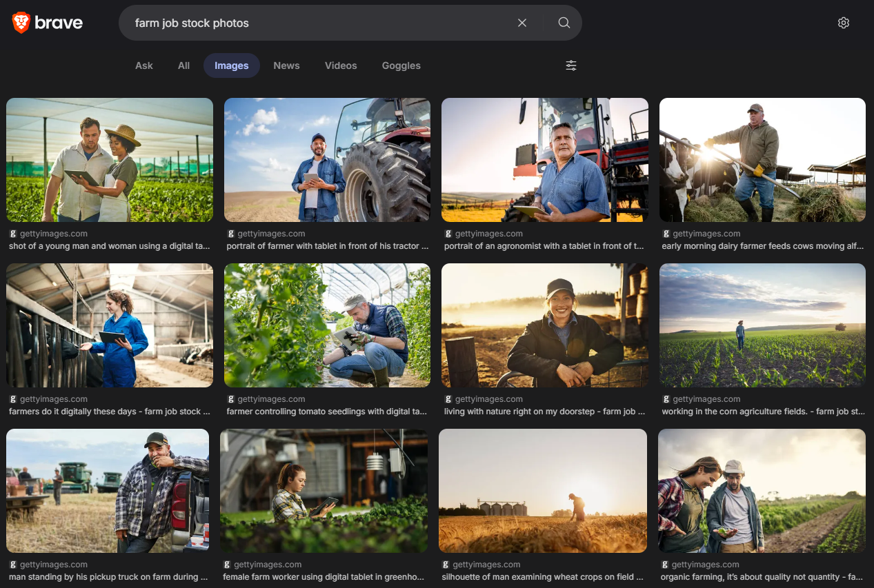Image resolution: width=874 pixels, height=588 pixels.
Task: Click gettyimages.com under organic farming photo
Action: 705,565
